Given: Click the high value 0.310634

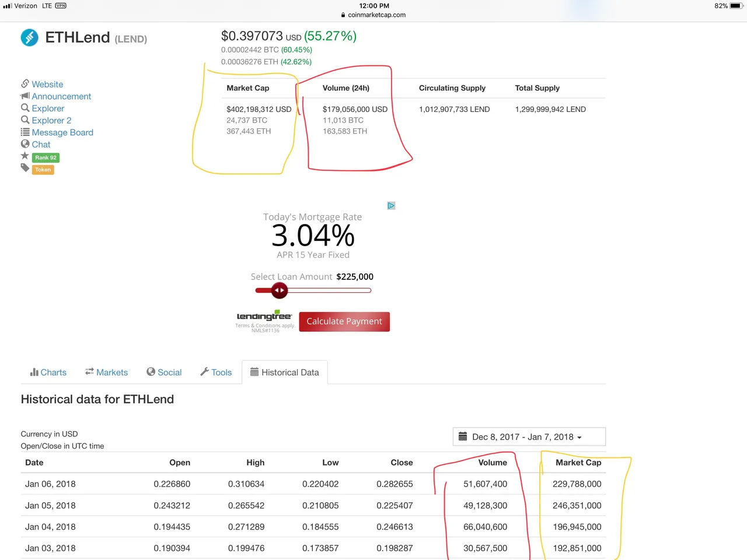Looking at the screenshot, I should (246, 484).
